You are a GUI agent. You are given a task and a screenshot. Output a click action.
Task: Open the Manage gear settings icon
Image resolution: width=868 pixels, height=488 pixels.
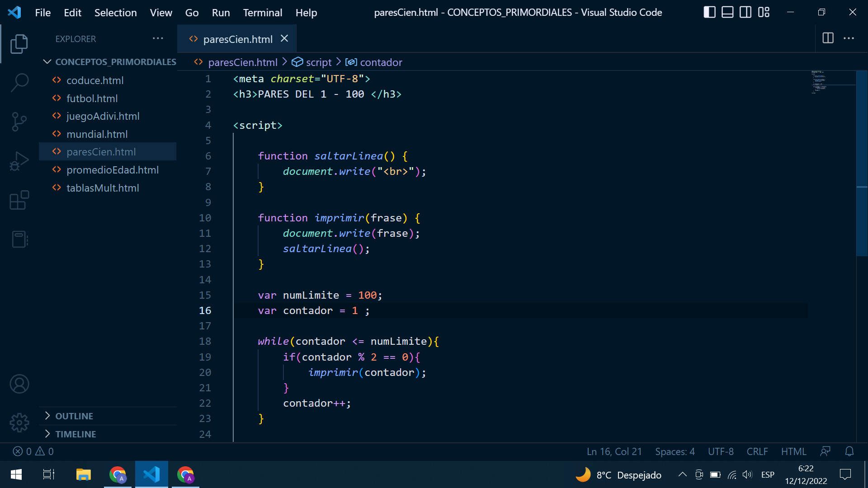coord(19,423)
